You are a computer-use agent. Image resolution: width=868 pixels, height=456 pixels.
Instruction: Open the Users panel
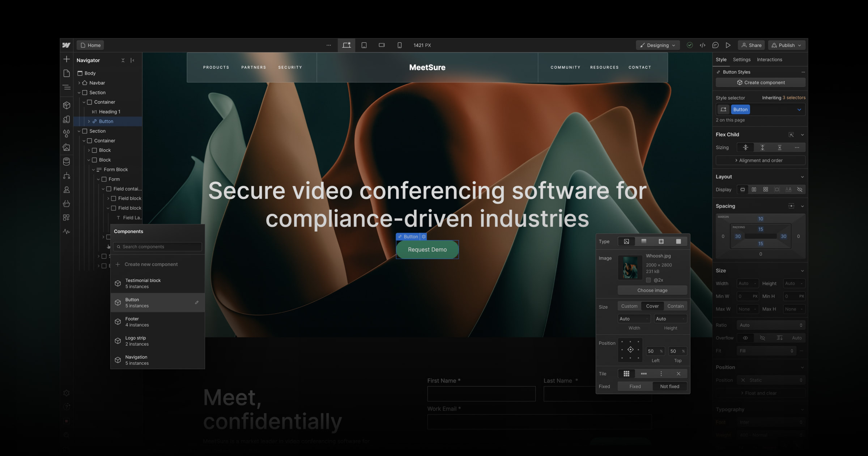pos(67,190)
